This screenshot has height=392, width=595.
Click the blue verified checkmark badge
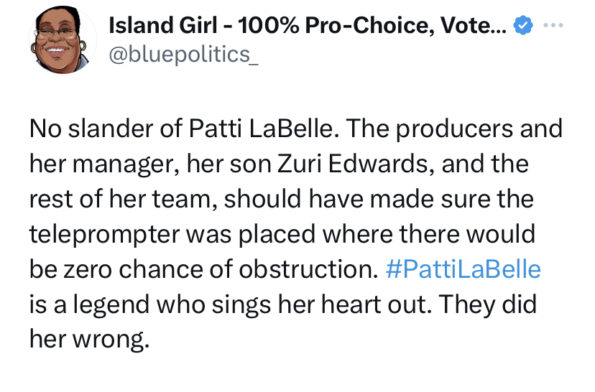click(523, 25)
